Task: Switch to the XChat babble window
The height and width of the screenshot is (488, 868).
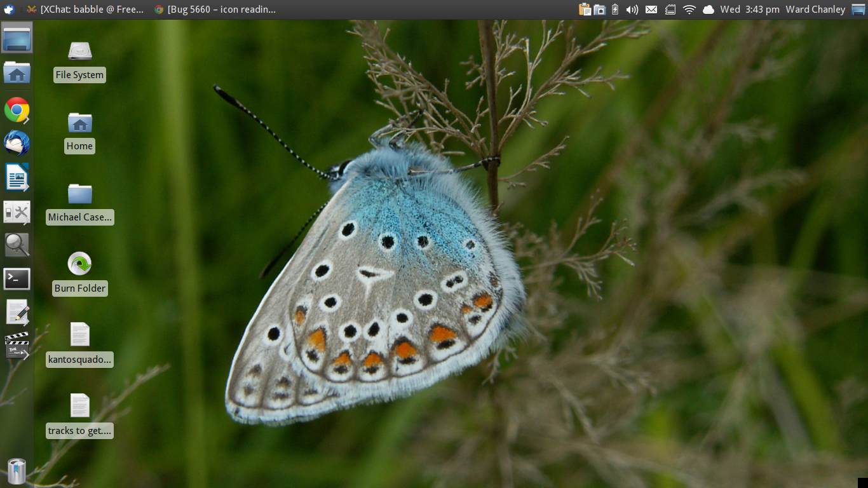Action: pos(86,10)
